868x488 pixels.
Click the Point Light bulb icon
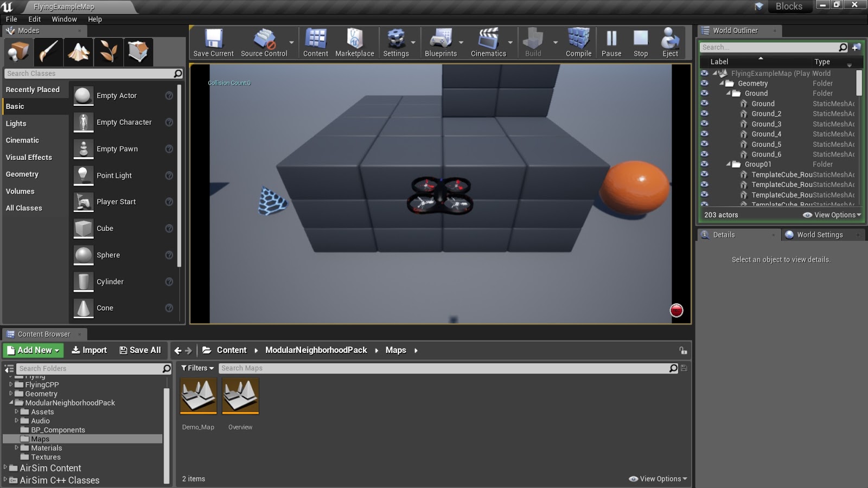84,175
